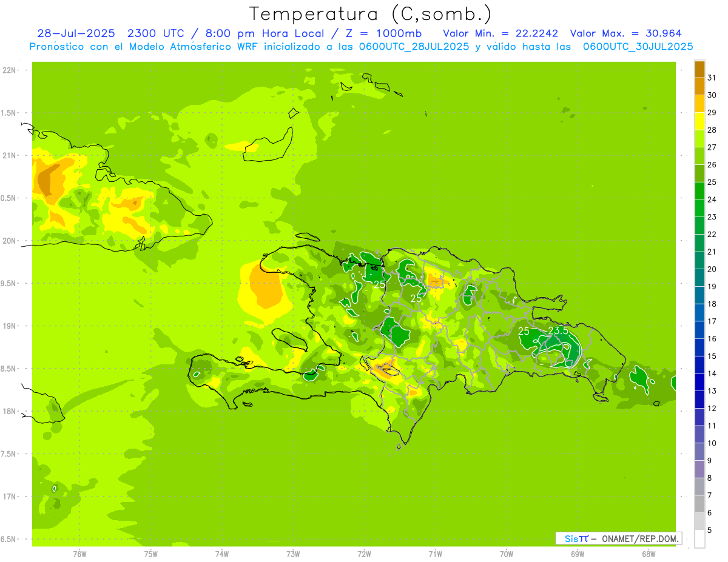Click the 'ONAMET/REP.DOM.' credit label
Screen dimensions: 728x562
tap(639, 538)
